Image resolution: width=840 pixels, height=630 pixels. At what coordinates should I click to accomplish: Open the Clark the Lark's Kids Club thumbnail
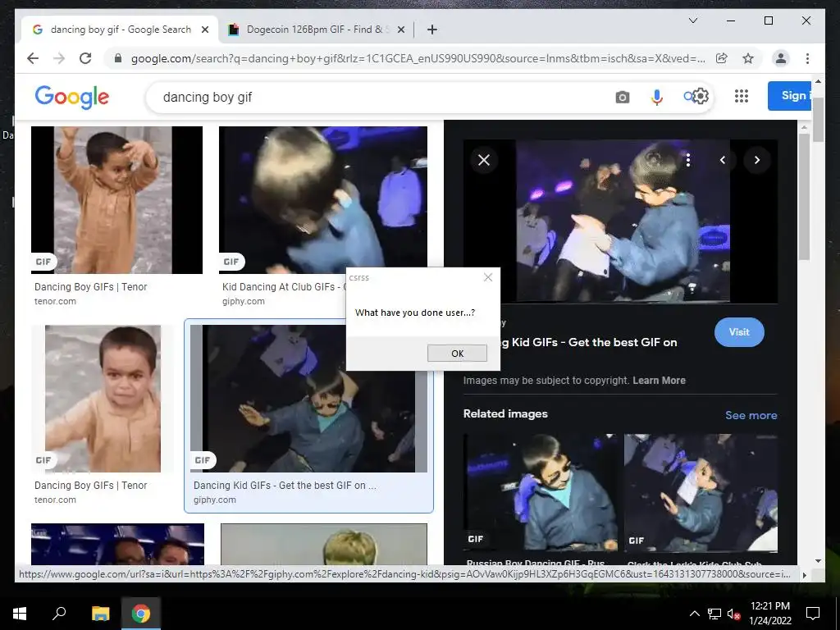(701, 492)
